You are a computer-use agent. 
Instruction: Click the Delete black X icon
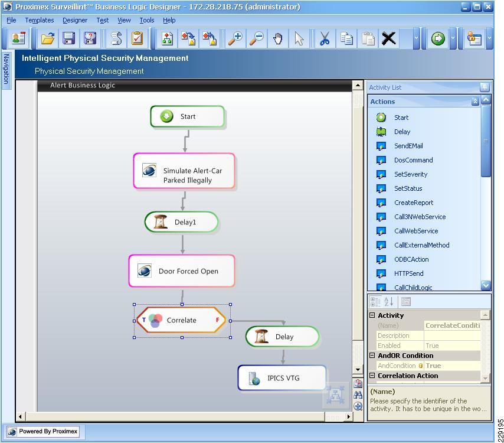388,38
